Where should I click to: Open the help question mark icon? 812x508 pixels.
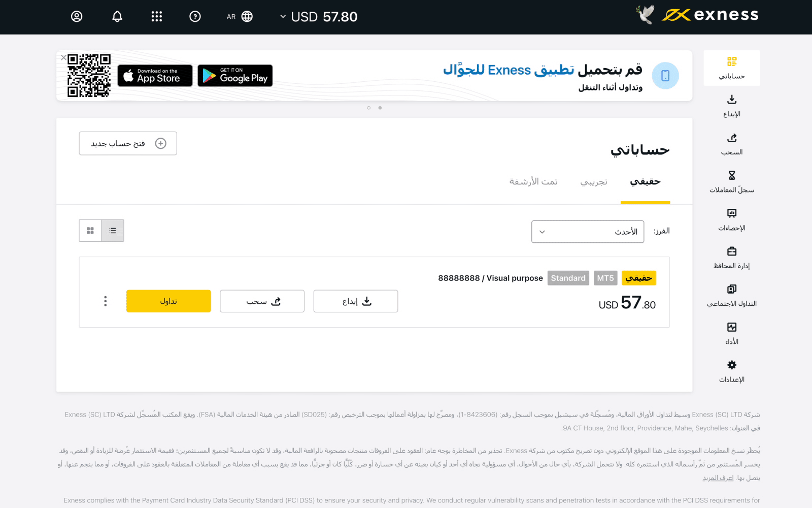195,17
